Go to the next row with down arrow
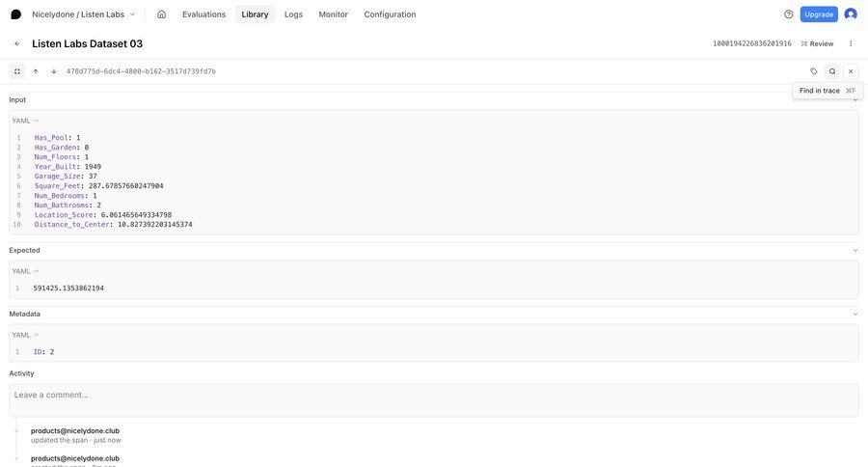868x467 pixels. (x=54, y=71)
